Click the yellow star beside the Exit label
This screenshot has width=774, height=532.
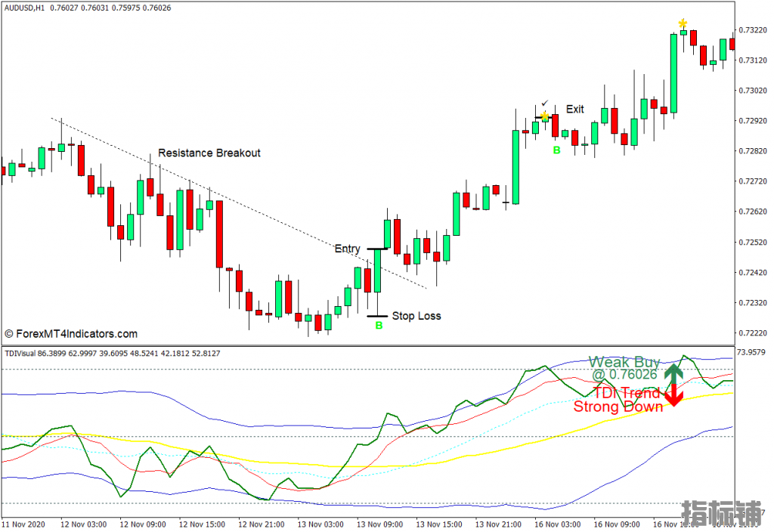pos(544,116)
